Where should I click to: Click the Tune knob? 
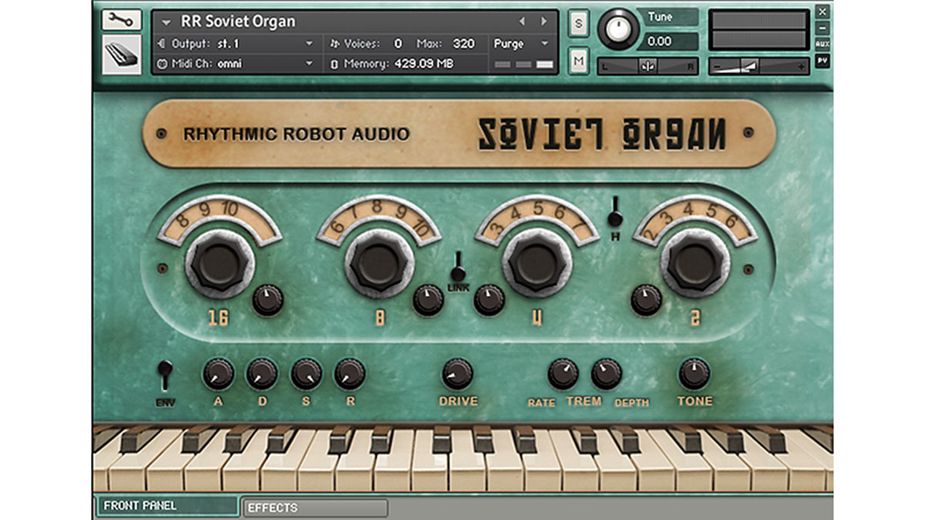[x=618, y=30]
